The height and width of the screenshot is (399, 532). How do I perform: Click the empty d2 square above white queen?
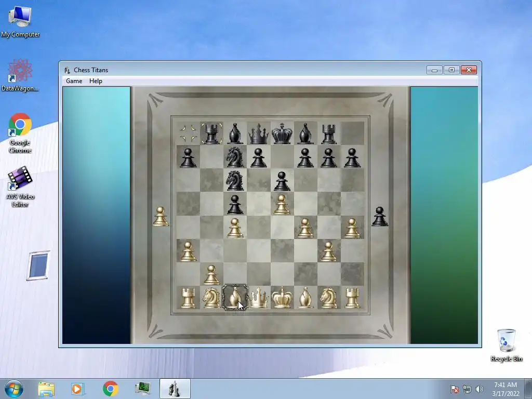(x=259, y=274)
